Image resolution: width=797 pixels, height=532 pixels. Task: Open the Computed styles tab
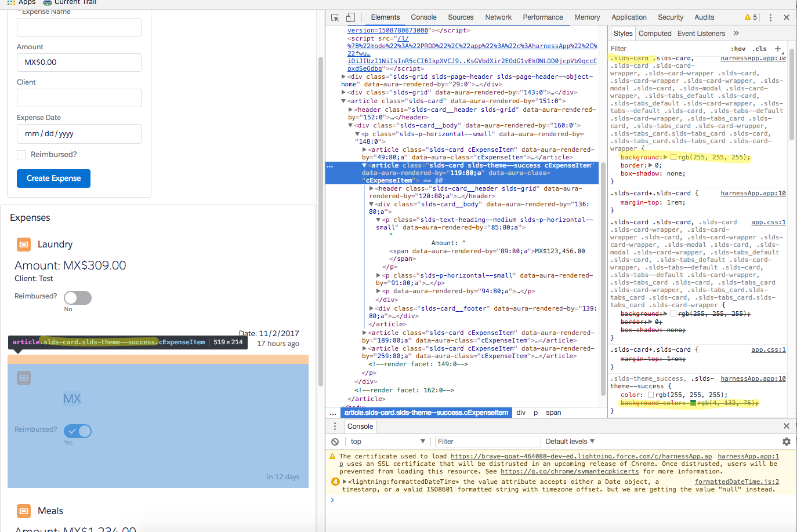[654, 34]
